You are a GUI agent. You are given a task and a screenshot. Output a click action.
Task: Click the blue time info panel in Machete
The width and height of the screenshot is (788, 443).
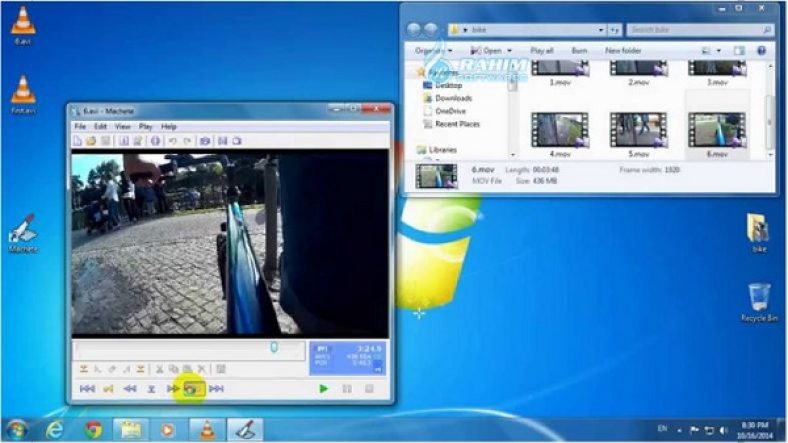[347, 358]
